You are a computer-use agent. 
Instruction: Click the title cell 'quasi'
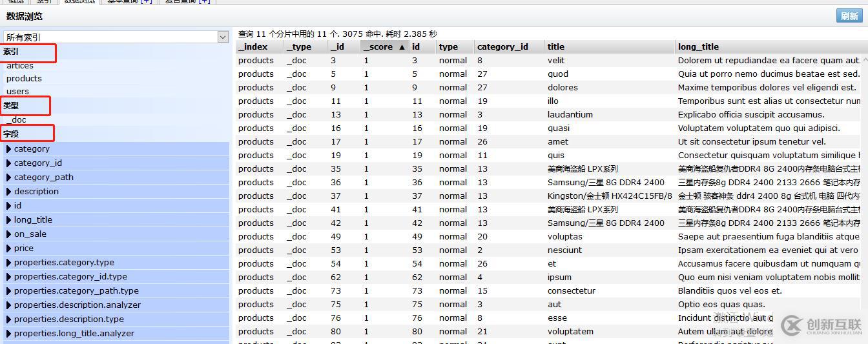pos(559,128)
